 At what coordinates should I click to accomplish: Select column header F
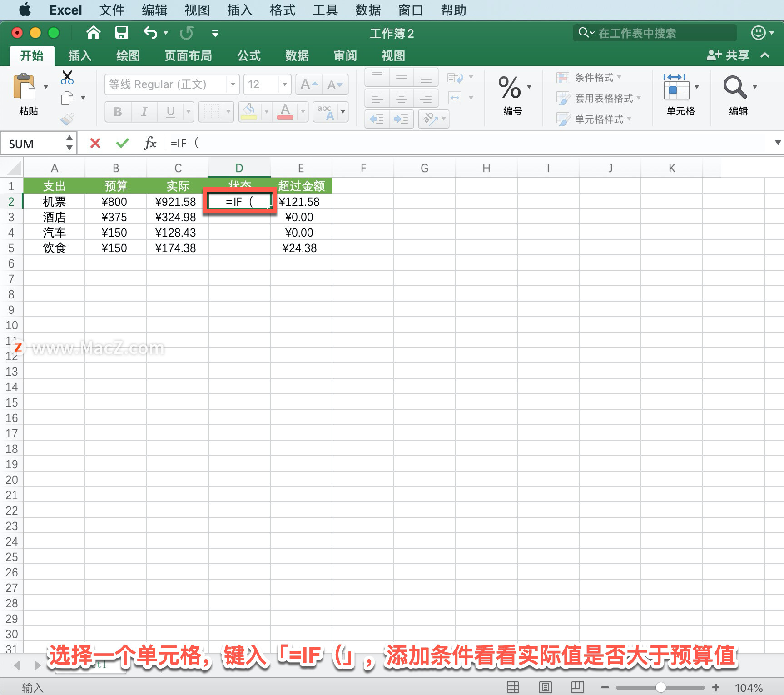coord(363,168)
